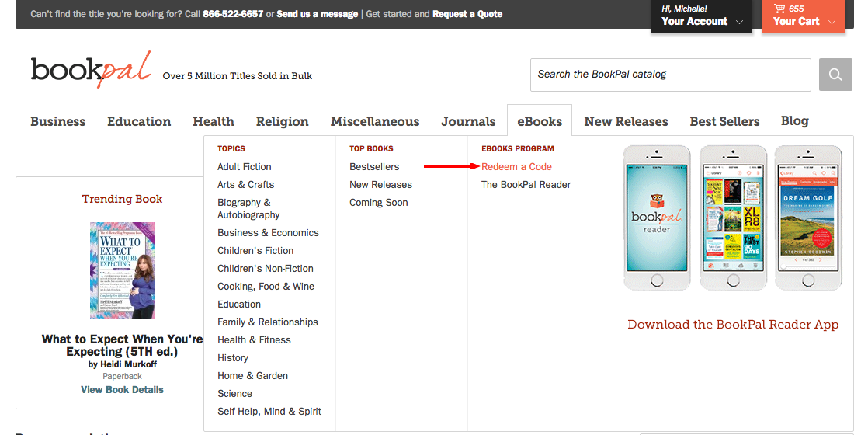
Task: Select Children's Fiction topic
Action: coord(255,250)
